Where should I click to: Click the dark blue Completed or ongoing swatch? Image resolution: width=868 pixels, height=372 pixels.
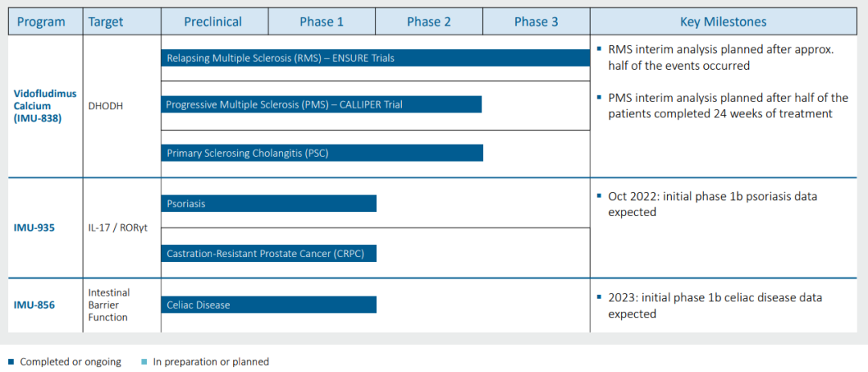10,362
